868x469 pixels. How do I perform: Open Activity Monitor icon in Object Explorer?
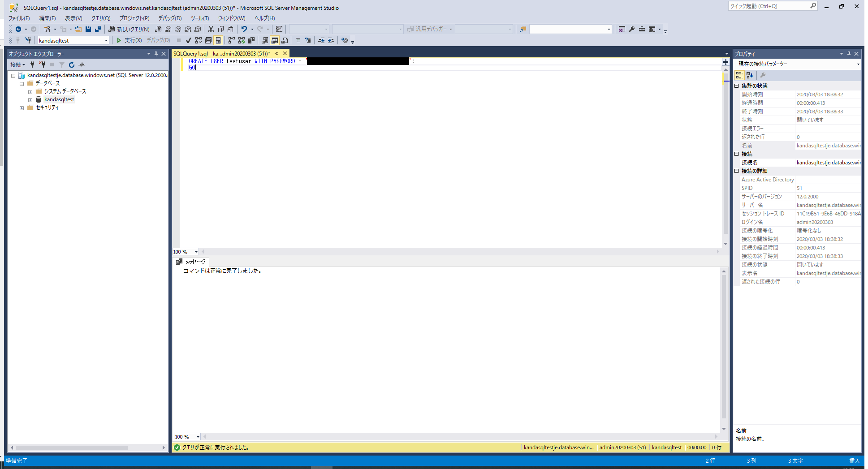(82, 65)
